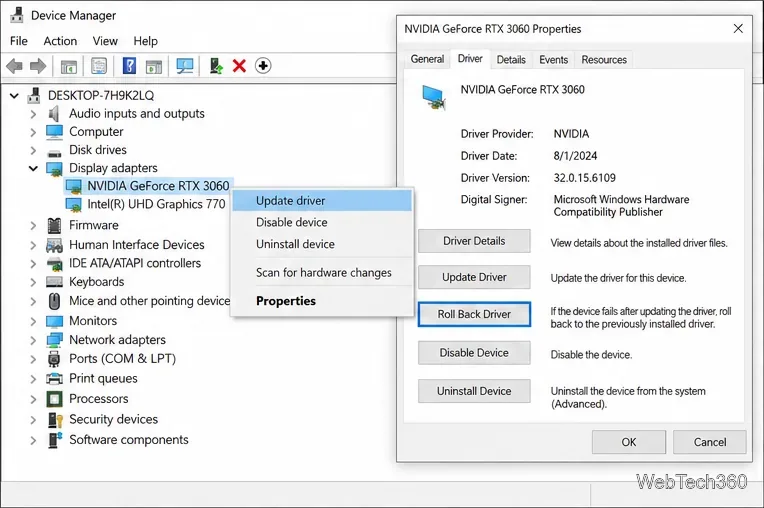The width and height of the screenshot is (764, 508).
Task: Click the Processors chip icon
Action: (x=54, y=399)
